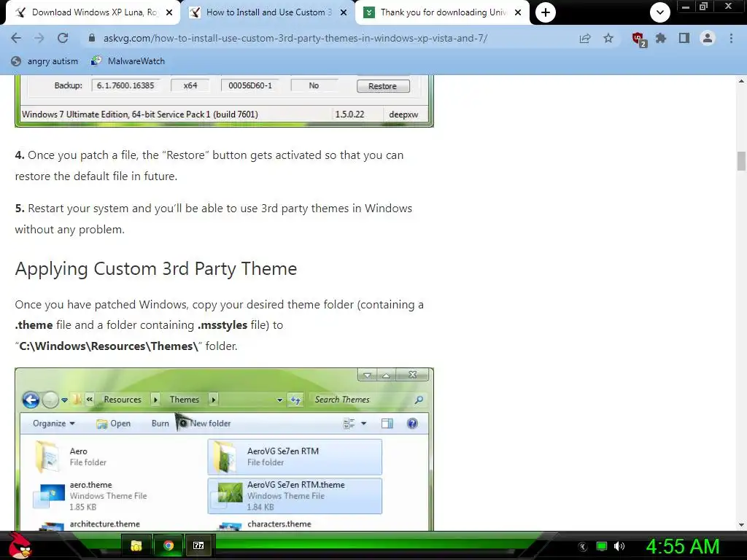The image size is (747, 560).
Task: Bookmark this page with the star
Action: coord(608,38)
